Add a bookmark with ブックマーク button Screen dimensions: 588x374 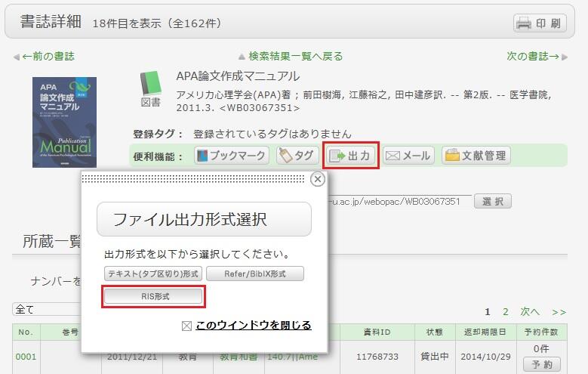232,156
